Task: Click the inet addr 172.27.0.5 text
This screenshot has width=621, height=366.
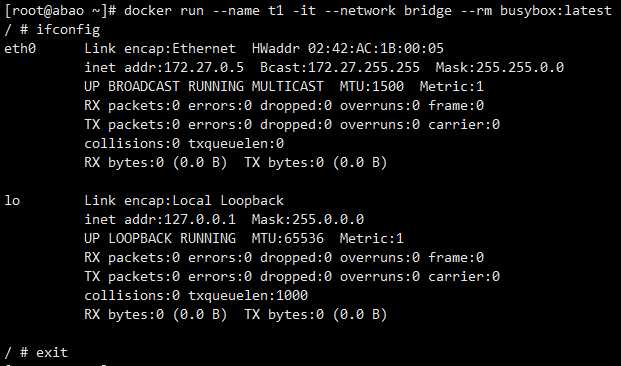Action: click(164, 68)
